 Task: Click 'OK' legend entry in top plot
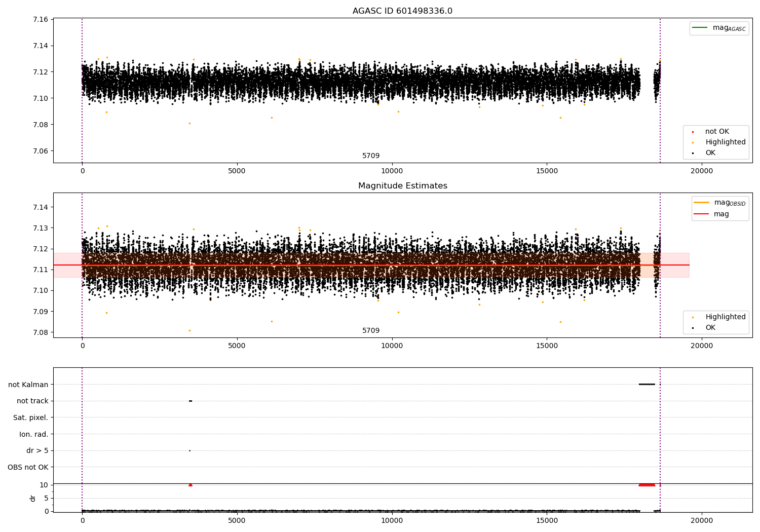(x=710, y=153)
